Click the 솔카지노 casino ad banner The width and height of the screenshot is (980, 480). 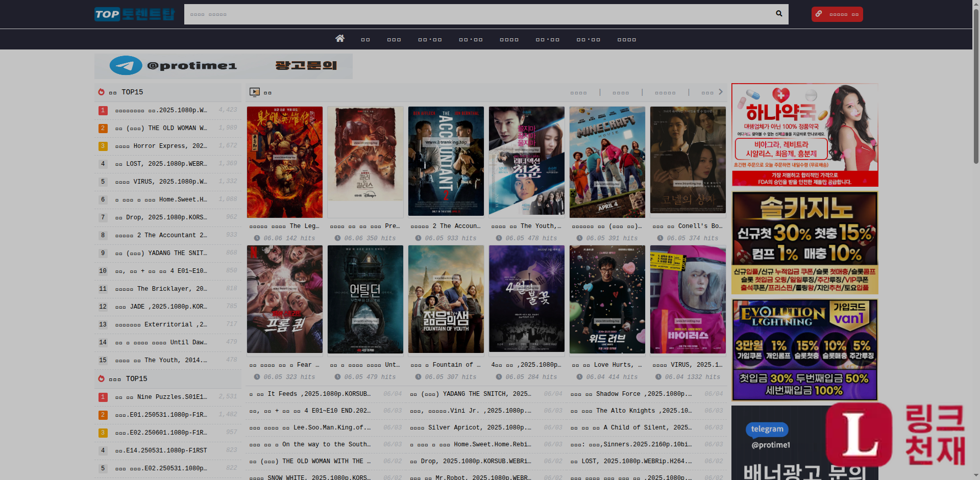click(x=805, y=243)
